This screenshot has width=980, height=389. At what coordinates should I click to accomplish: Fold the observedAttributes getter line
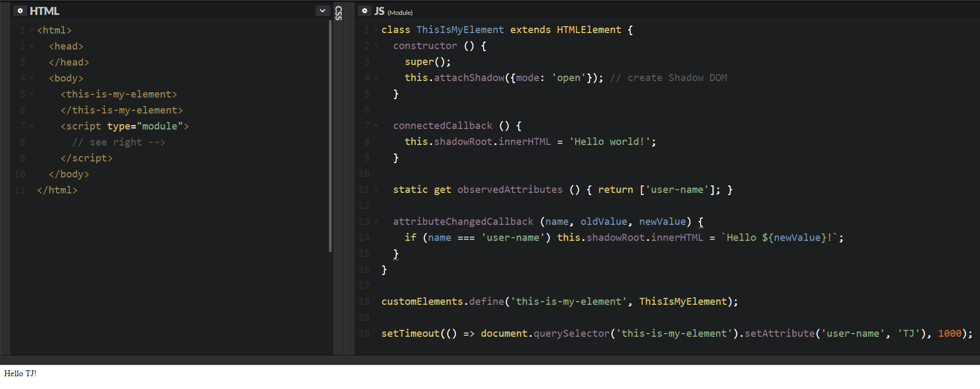[x=376, y=190]
